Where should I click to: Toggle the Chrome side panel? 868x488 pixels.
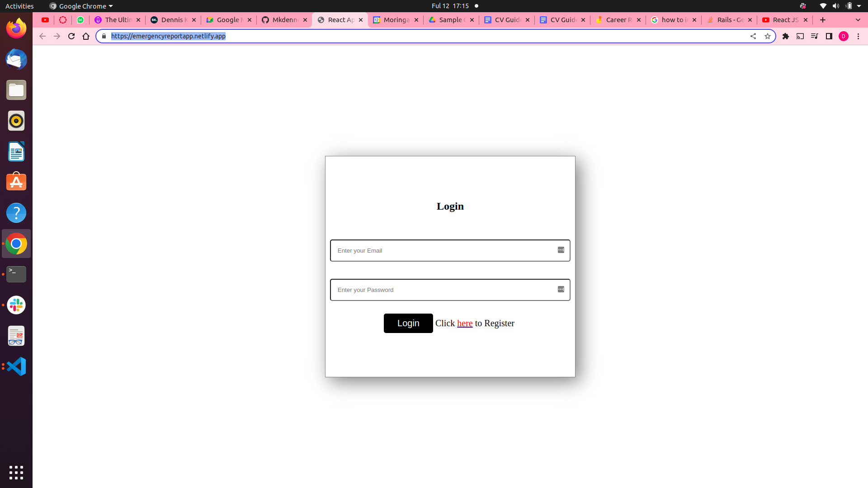[x=829, y=36]
